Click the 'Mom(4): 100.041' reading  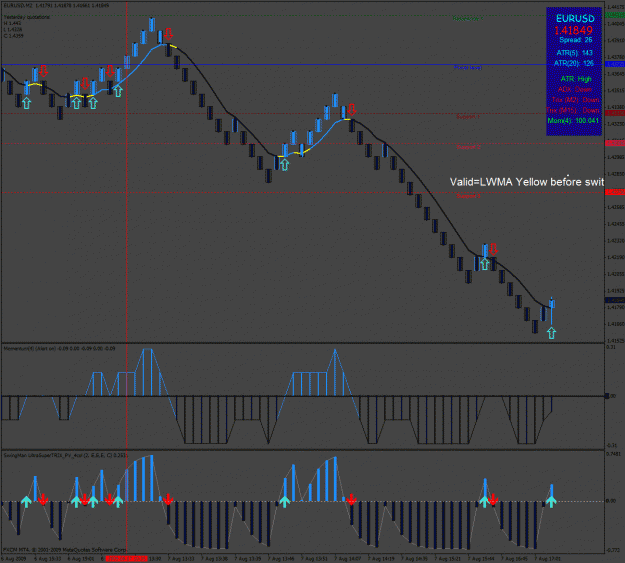click(x=573, y=120)
